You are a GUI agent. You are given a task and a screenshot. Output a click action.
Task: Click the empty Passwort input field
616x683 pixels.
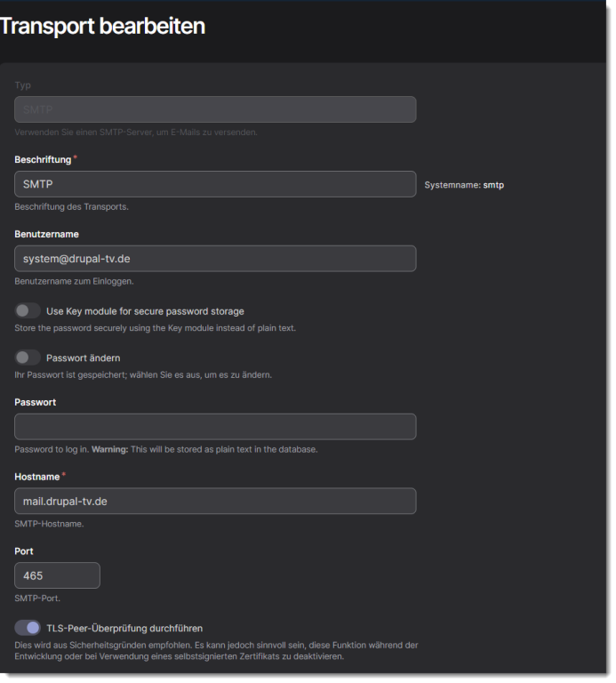(x=215, y=426)
